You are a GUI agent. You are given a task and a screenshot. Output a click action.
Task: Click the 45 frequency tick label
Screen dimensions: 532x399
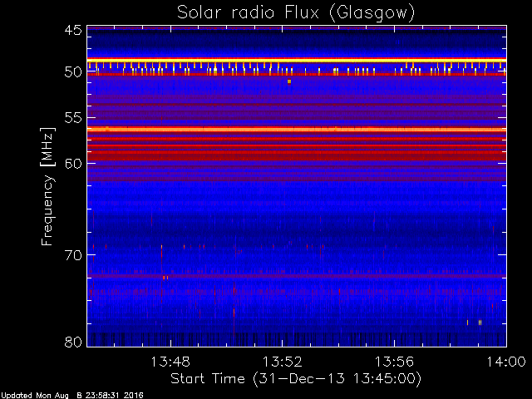(73, 31)
